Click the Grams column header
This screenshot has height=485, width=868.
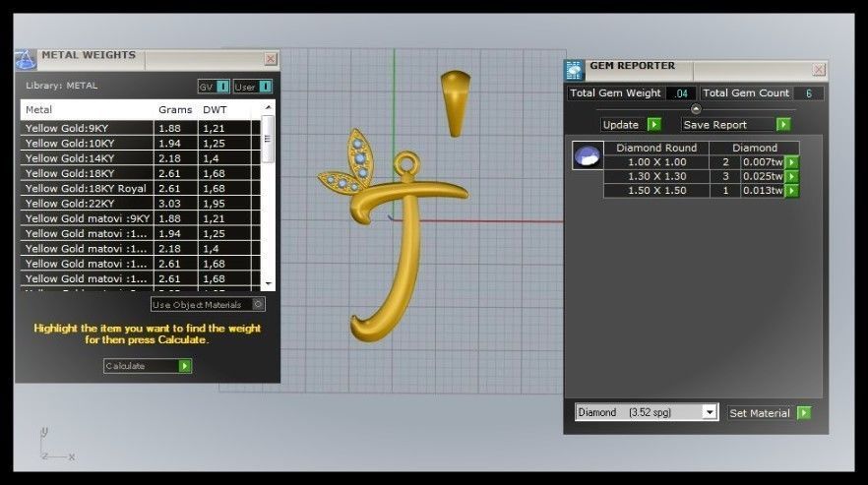[175, 109]
